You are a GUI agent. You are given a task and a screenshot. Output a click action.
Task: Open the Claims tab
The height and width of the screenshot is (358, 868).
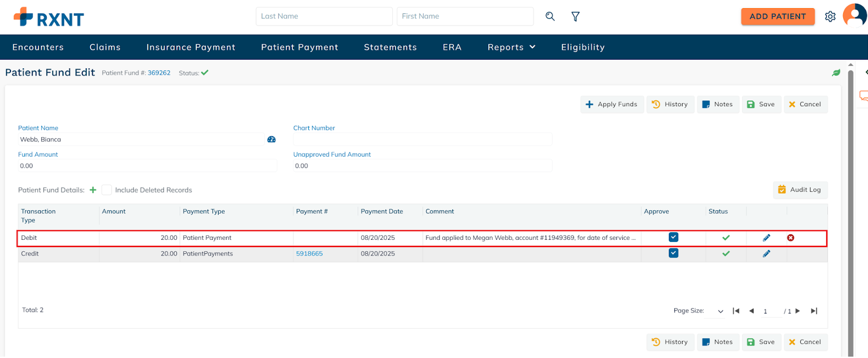(105, 47)
